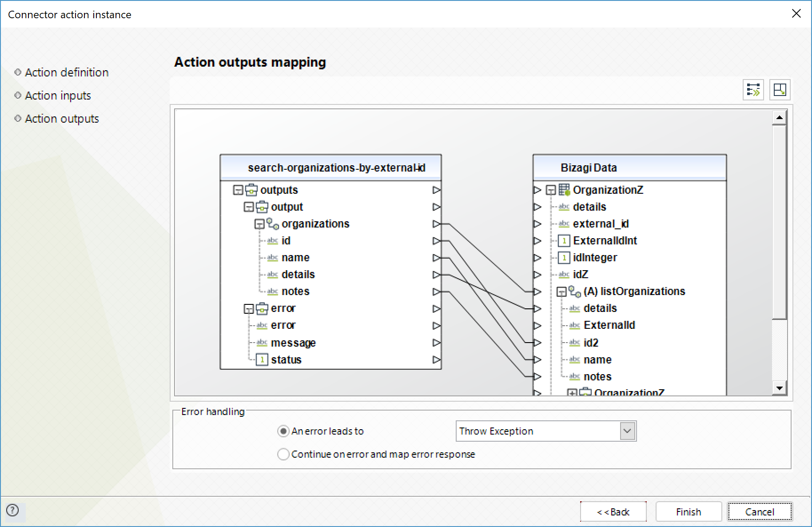Select the message field under error
The height and width of the screenshot is (527, 812).
pyautogui.click(x=293, y=343)
